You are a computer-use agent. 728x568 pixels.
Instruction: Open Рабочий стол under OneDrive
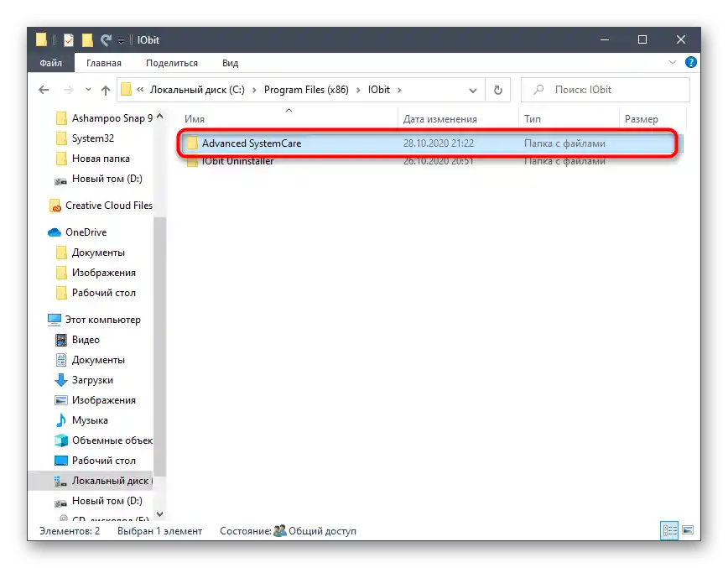[x=103, y=293]
